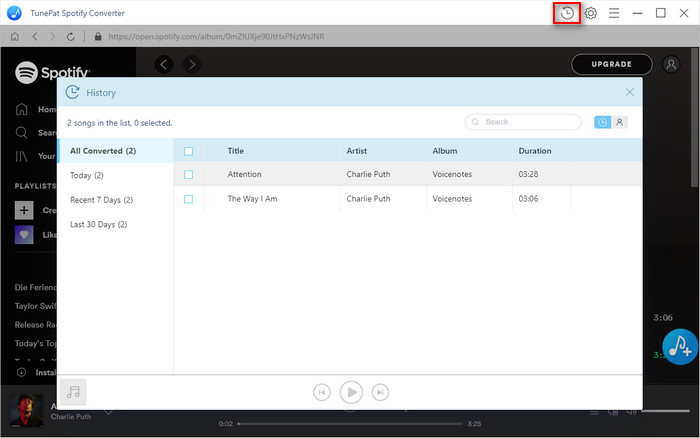Click Charlie Puth in the now-playing bar
Image resolution: width=700 pixels, height=438 pixels.
tap(71, 417)
